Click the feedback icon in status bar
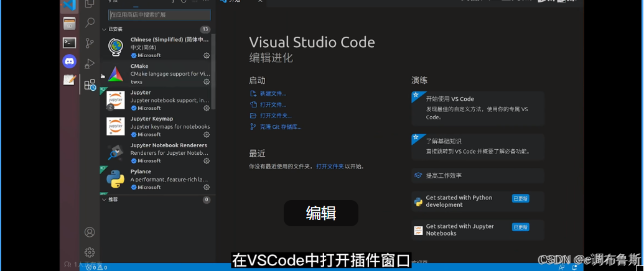Screen dimensions: 644x271 tap(562, 267)
